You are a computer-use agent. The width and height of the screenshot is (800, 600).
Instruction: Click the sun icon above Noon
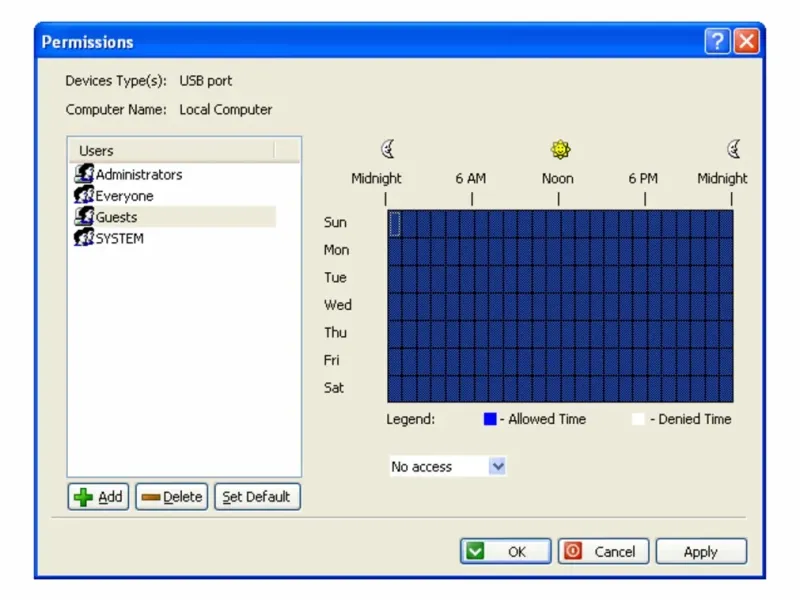point(560,150)
